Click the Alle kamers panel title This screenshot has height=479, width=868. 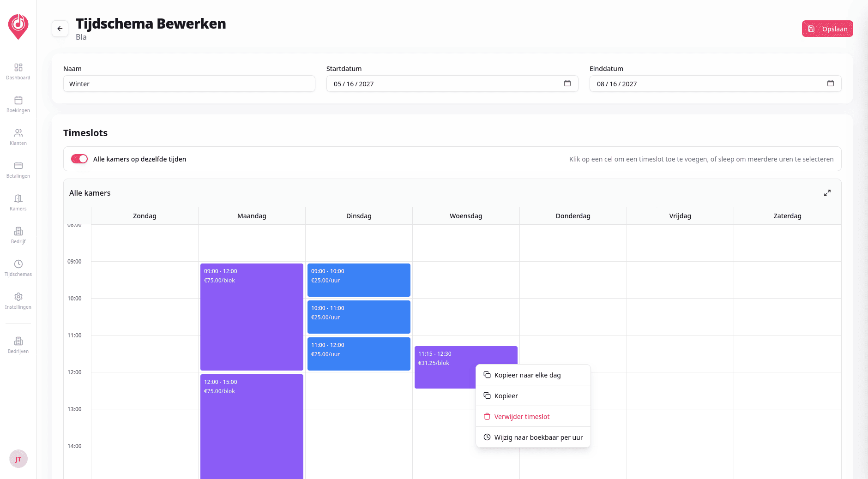coord(90,193)
